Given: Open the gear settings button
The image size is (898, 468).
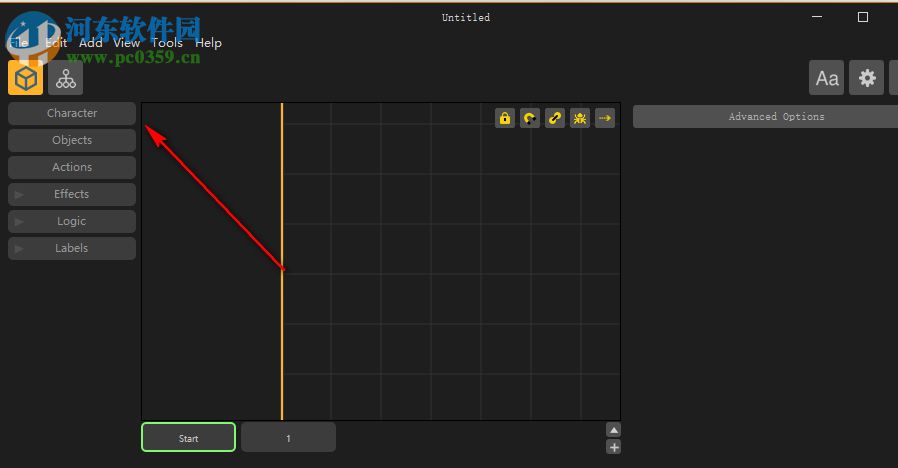Looking at the screenshot, I should (867, 78).
